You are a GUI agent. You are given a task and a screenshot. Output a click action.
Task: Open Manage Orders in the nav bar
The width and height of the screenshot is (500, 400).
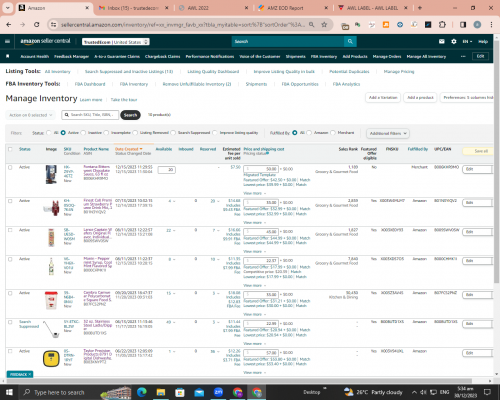point(387,56)
